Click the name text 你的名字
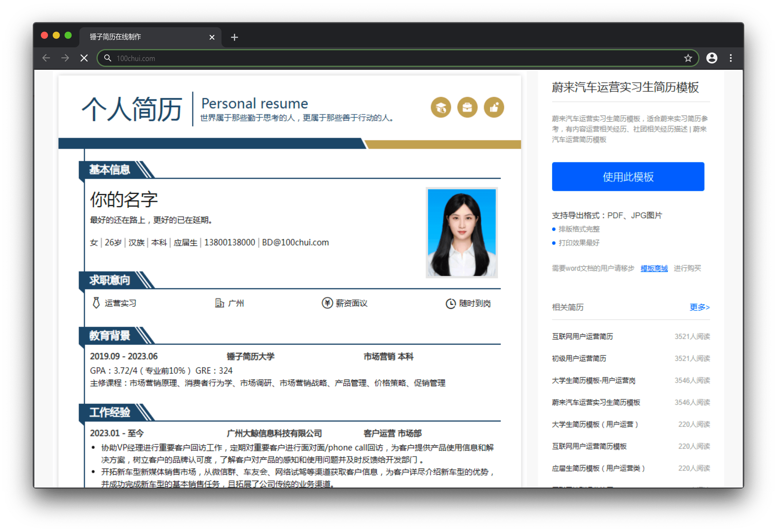Screen dimensions: 777x532 [x=124, y=200]
